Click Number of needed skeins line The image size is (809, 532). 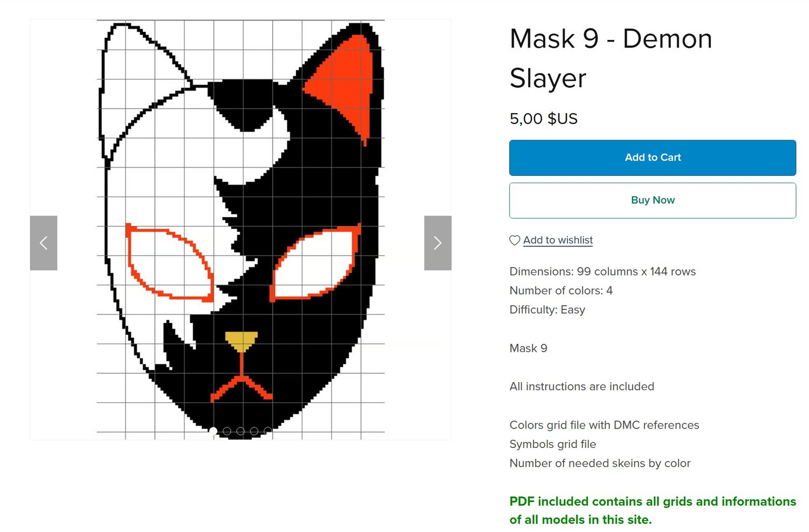tap(600, 464)
